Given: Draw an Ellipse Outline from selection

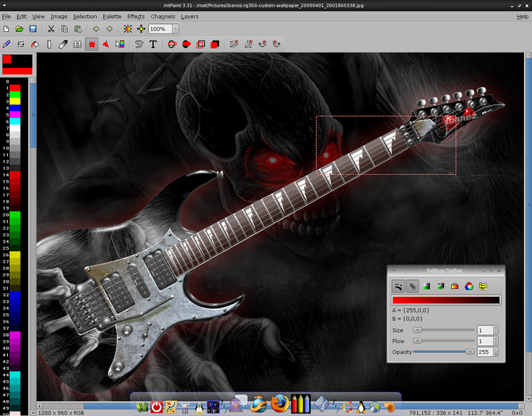Looking at the screenshot, I should tap(172, 44).
